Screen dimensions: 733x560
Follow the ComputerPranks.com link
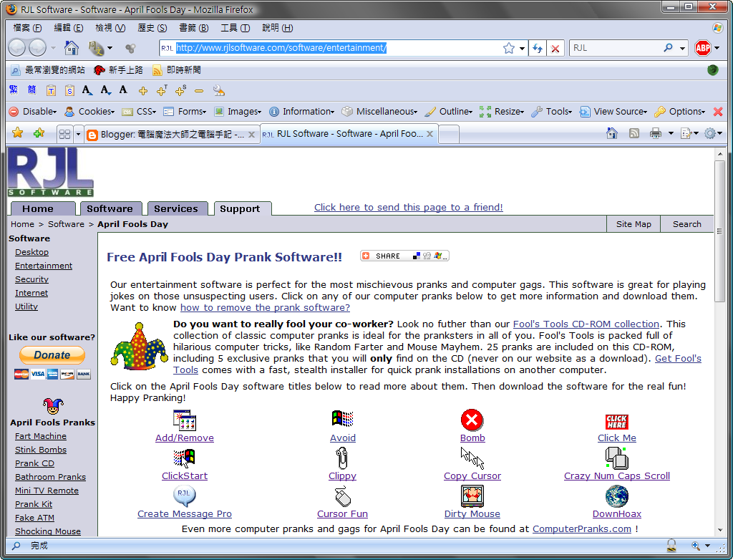coord(582,528)
